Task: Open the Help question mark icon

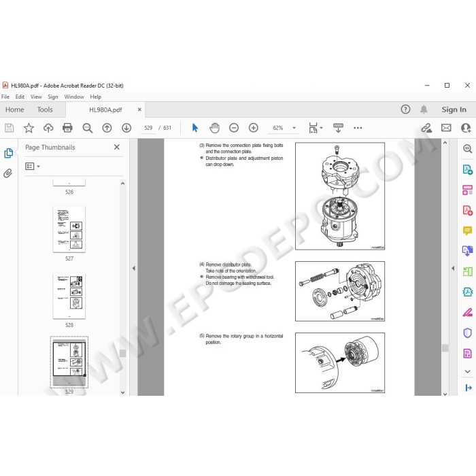Action: pyautogui.click(x=405, y=109)
